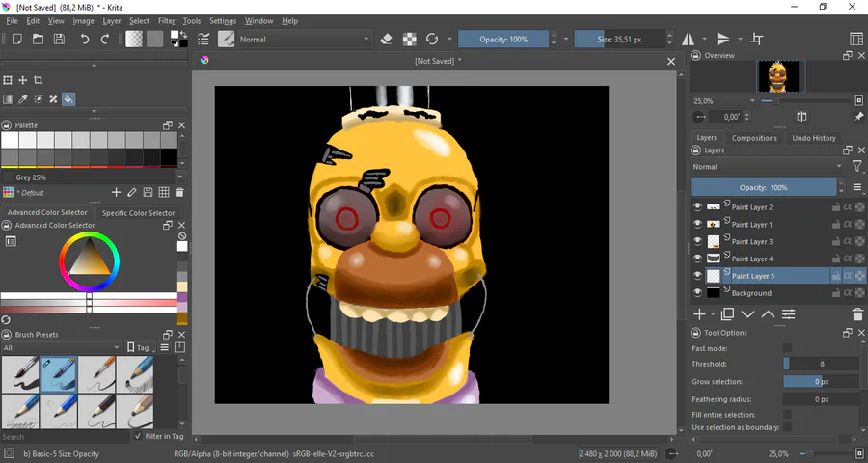Open the layer blending mode dropdown
868x463 pixels.
point(768,166)
